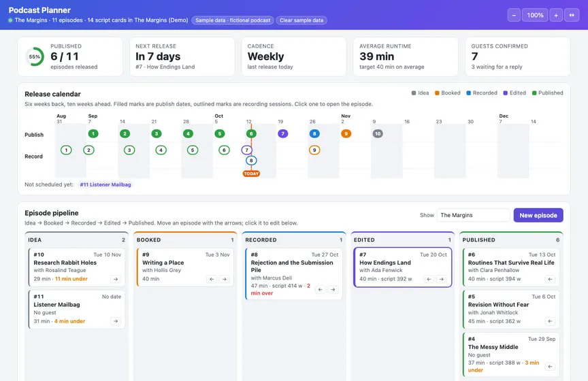Click the EDITED column header

tap(402, 240)
